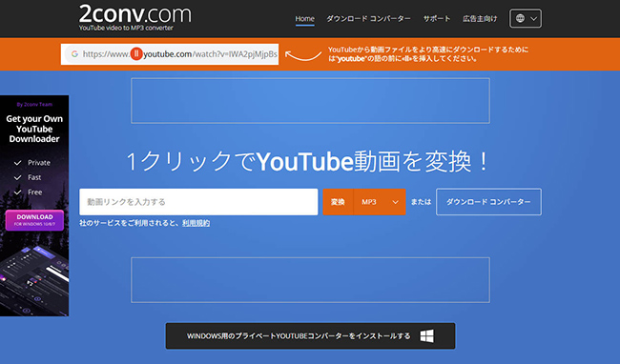Click the outlined ダウンロード コンバーター button
The height and width of the screenshot is (364, 620).
click(x=488, y=202)
